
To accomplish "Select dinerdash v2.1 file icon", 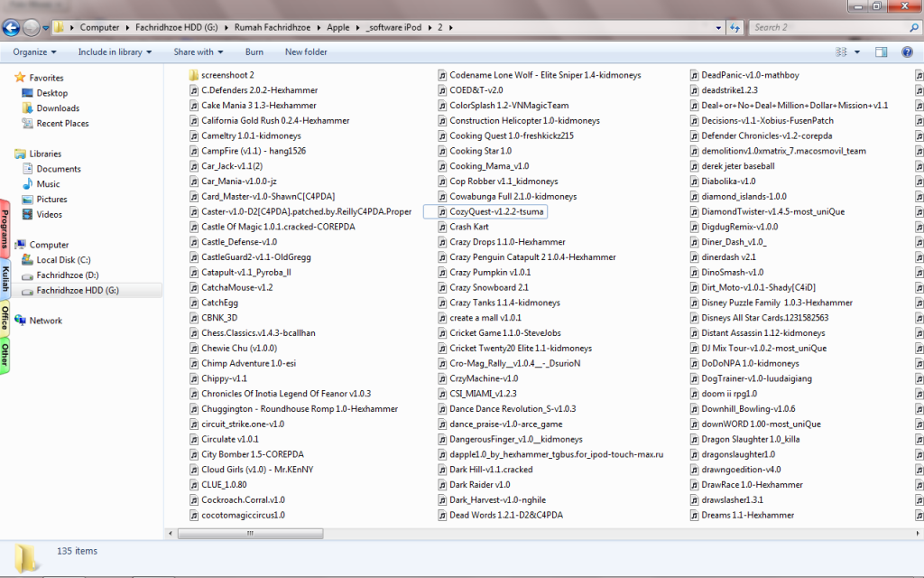I will 694,257.
